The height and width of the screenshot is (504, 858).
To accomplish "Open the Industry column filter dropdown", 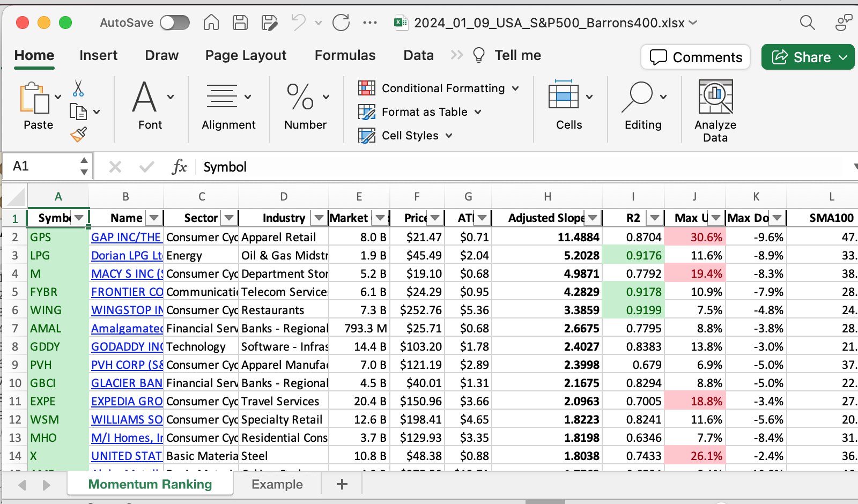I will point(319,218).
